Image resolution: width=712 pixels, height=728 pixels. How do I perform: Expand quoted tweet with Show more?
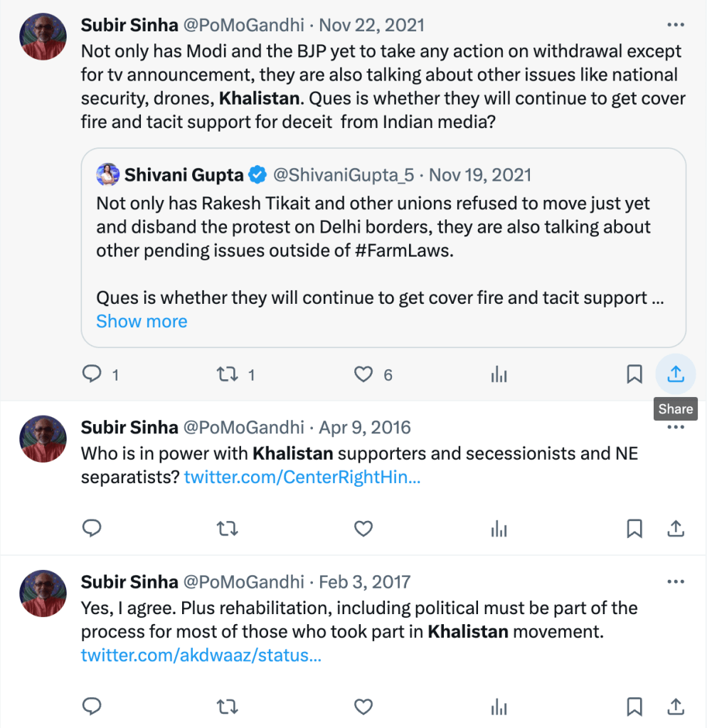[142, 321]
